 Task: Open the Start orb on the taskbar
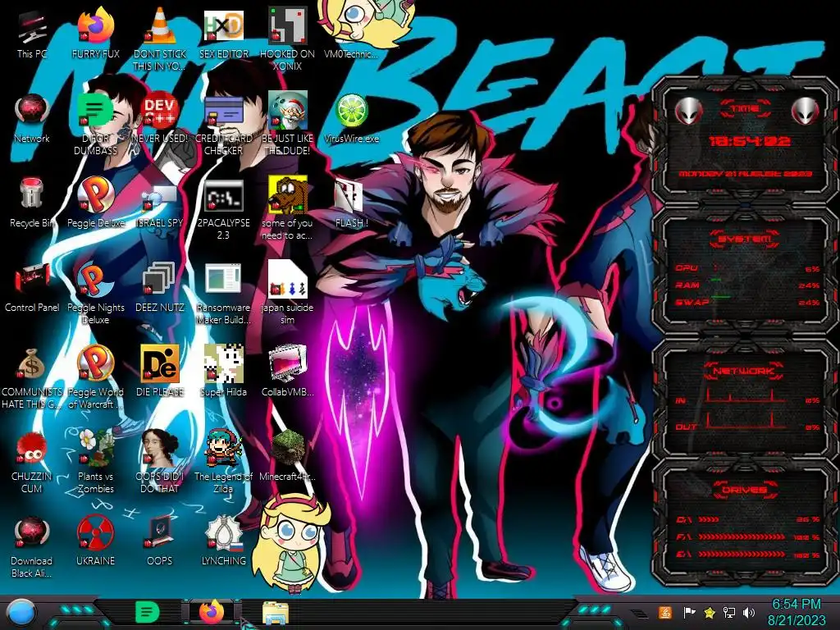[x=21, y=613]
